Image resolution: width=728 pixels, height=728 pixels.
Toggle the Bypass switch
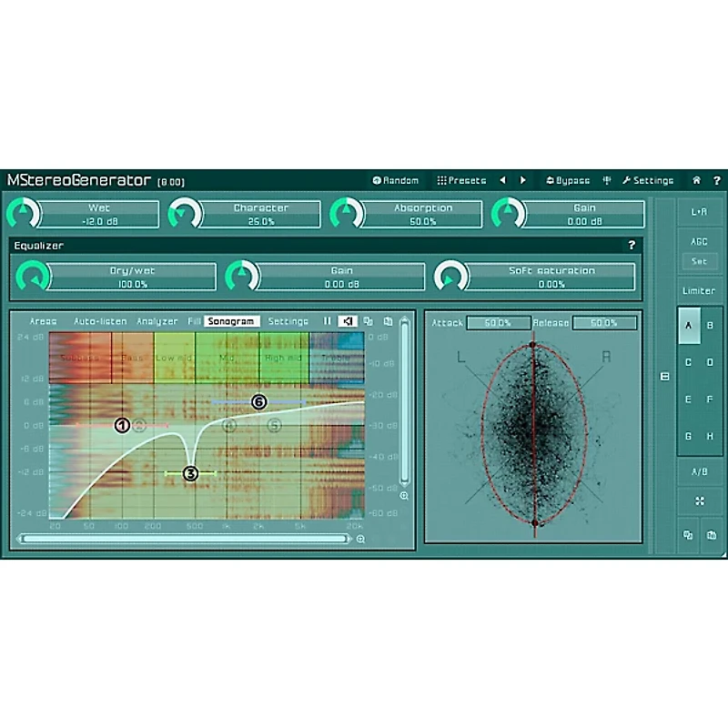(x=567, y=180)
